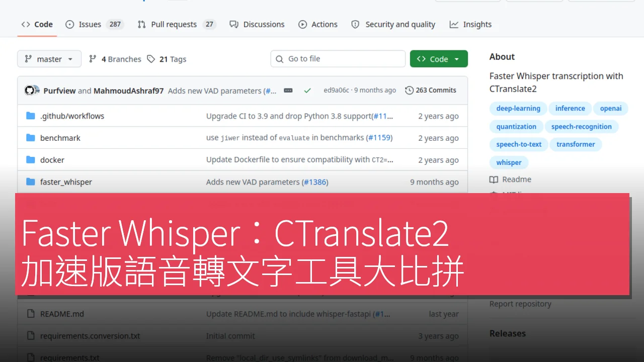This screenshot has height=362, width=644.
Task: Select the quantization topic tag
Action: 516,127
